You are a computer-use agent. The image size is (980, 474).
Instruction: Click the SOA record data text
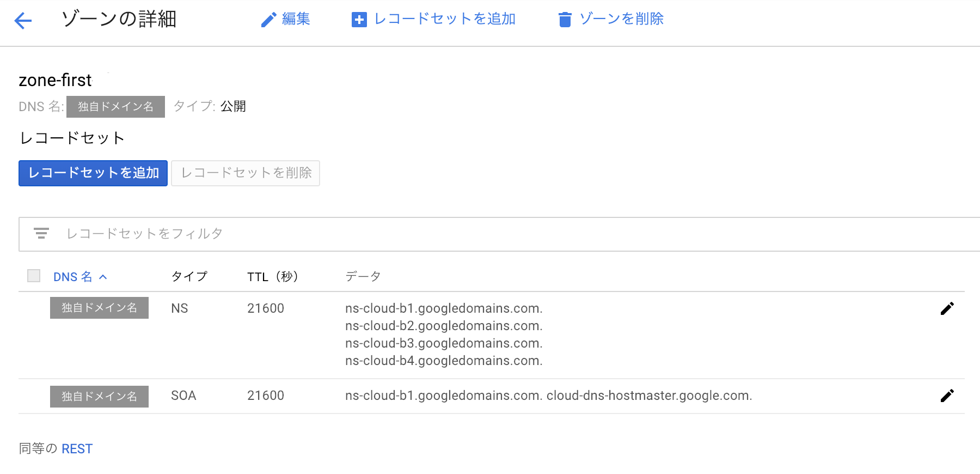549,396
